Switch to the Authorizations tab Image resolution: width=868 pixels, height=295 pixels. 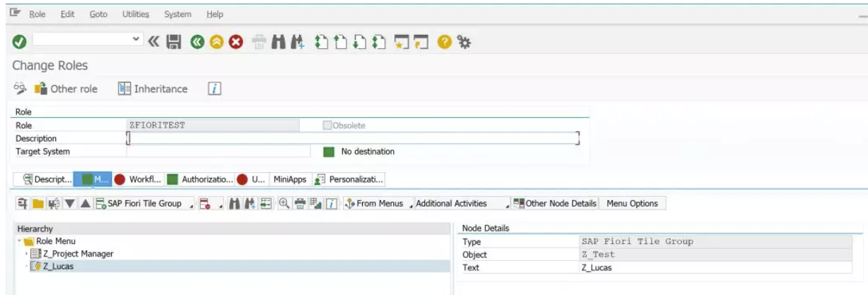[x=199, y=179]
